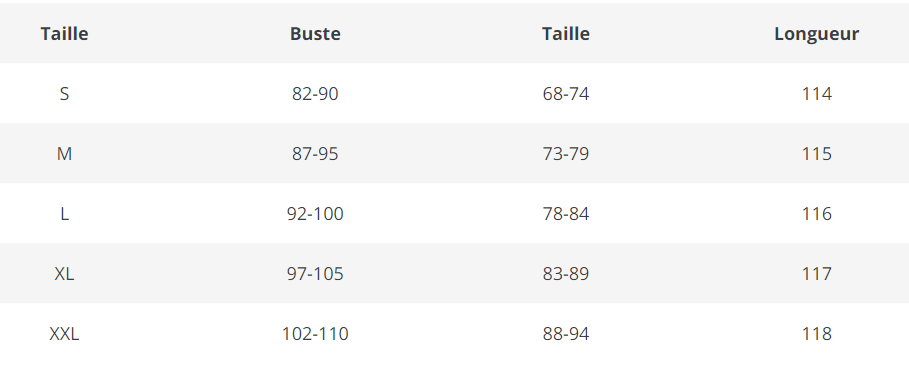The width and height of the screenshot is (909, 372).
Task: Select the S size cell
Action: [x=64, y=93]
